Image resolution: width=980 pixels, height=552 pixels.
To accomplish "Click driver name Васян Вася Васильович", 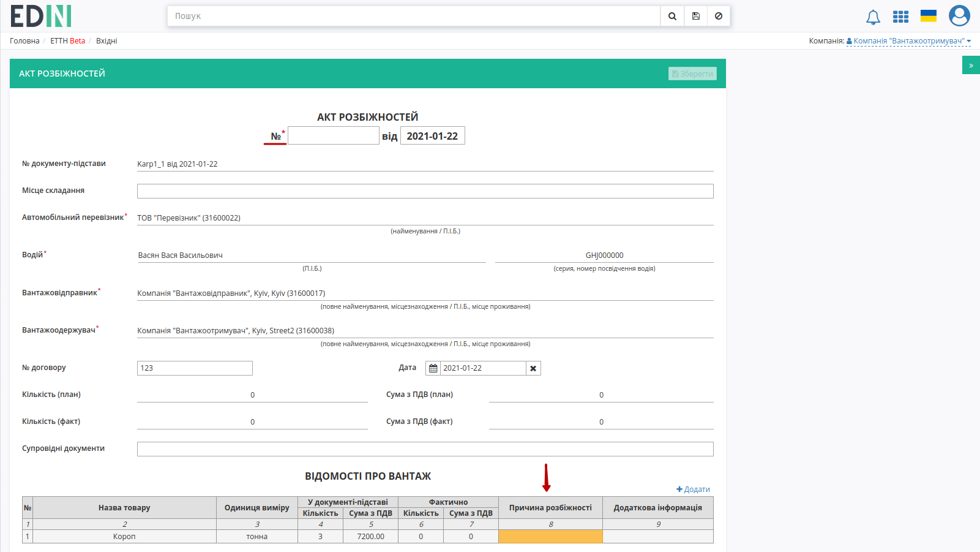I will pyautogui.click(x=181, y=255).
